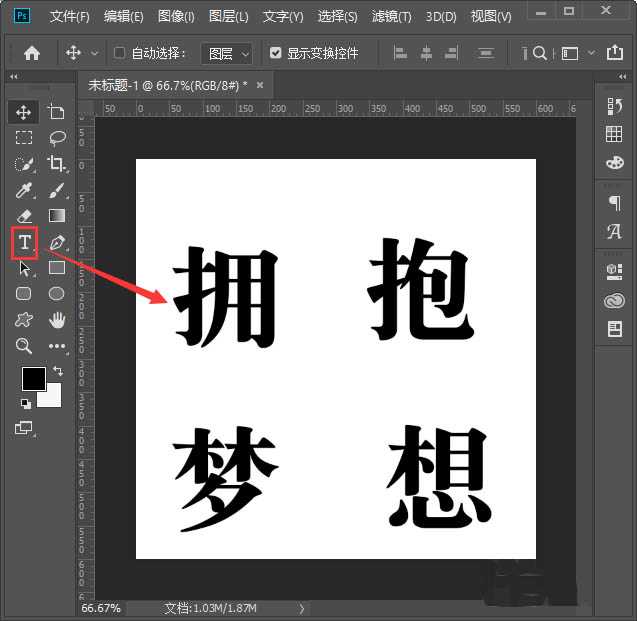Image resolution: width=637 pixels, height=621 pixels.
Task: Expand the status bar info arrow
Action: click(x=302, y=608)
